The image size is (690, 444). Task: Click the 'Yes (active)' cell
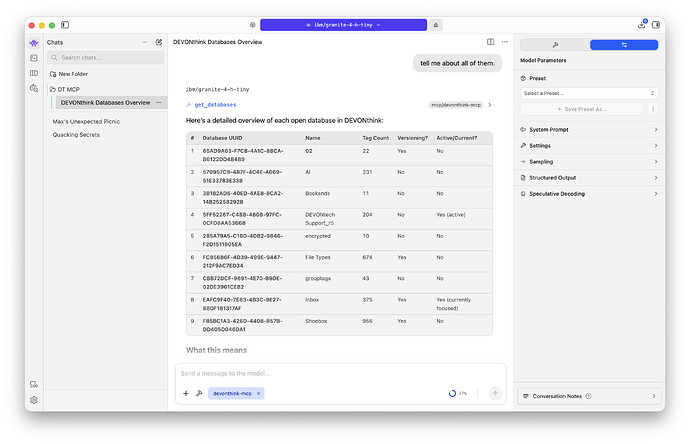tap(451, 215)
